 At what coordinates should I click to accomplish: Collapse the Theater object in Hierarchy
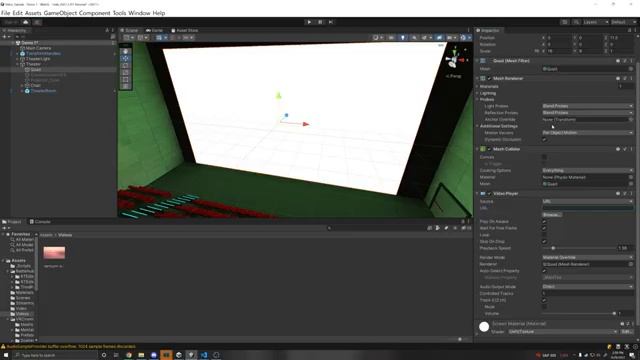[18, 64]
